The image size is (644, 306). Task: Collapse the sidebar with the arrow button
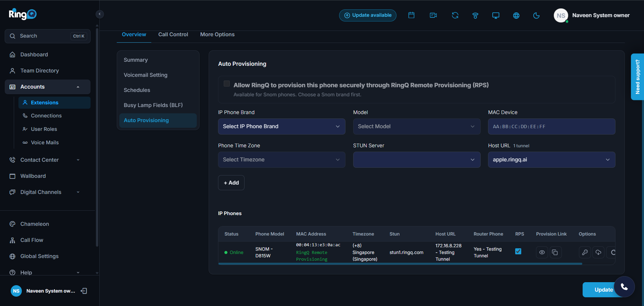(x=100, y=14)
